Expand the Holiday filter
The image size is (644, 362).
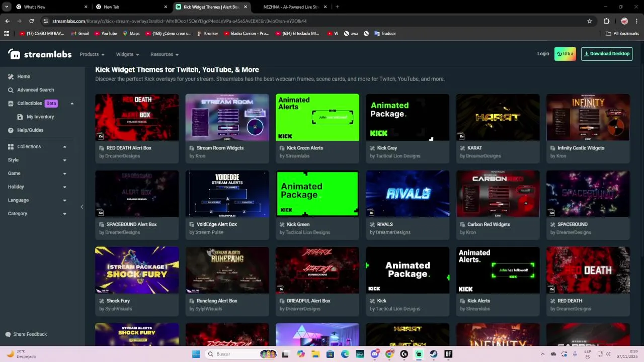[x=64, y=187]
